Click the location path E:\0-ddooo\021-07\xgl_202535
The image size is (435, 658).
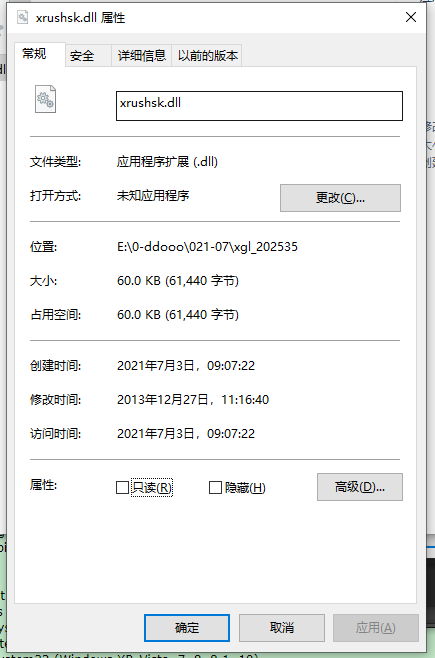coord(207,247)
